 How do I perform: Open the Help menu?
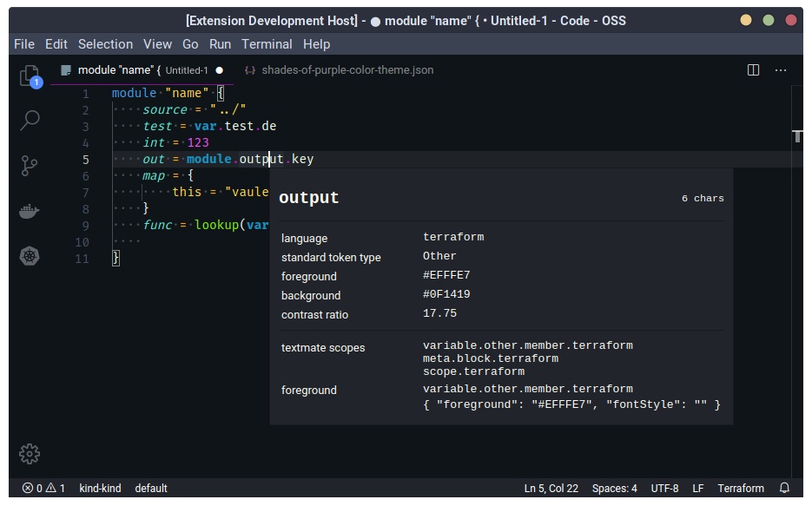click(x=316, y=44)
